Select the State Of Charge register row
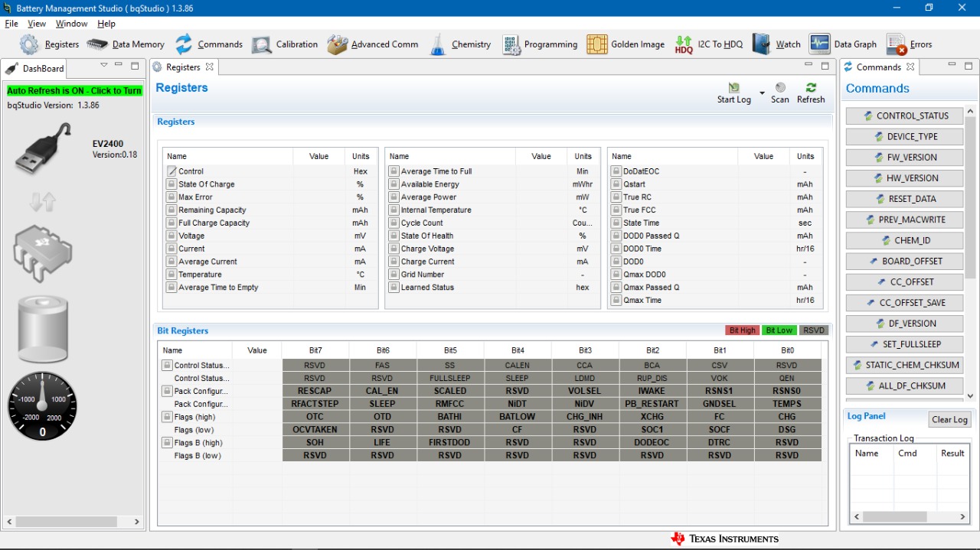The width and height of the screenshot is (980, 550). [269, 184]
